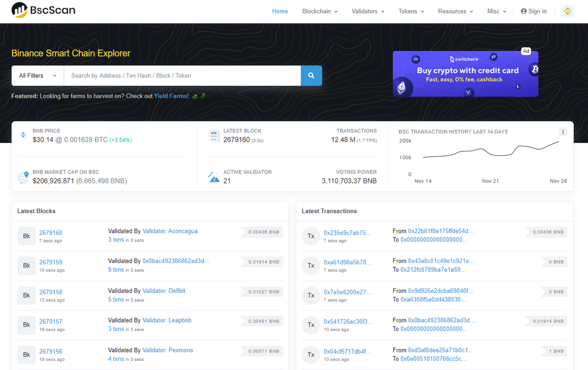Expand the Tokens menu
The height and width of the screenshot is (370, 588).
[x=411, y=11]
